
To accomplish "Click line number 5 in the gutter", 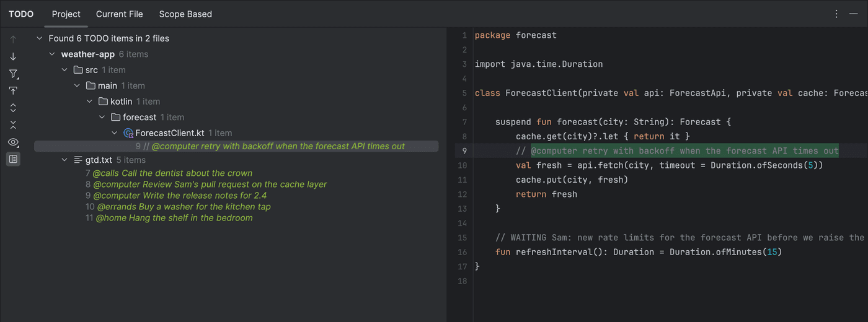I will (x=464, y=93).
